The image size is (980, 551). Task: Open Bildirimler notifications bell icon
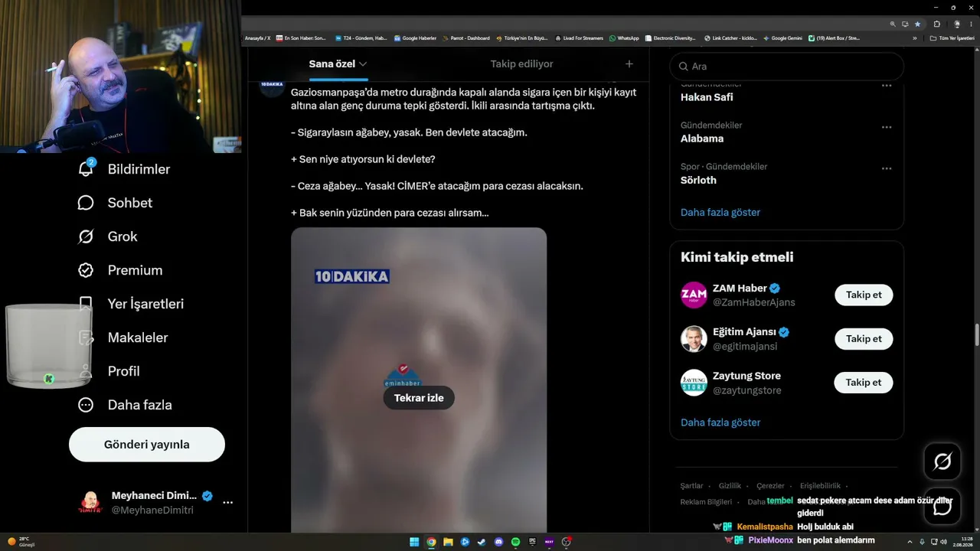click(x=86, y=169)
